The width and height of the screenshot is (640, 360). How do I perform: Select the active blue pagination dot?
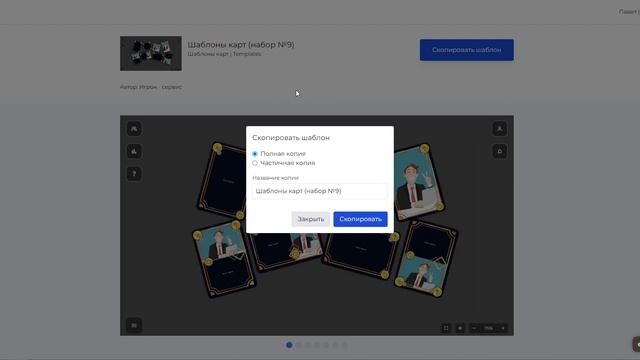click(289, 345)
